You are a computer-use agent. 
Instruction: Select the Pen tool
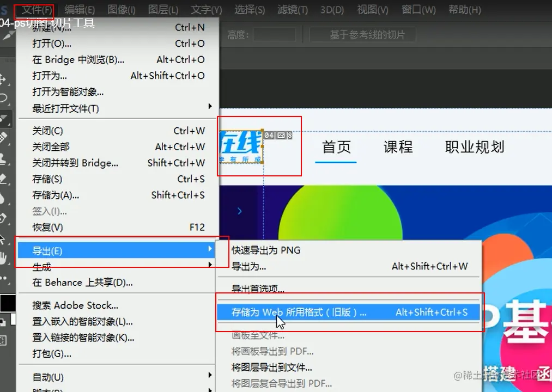(x=3, y=218)
